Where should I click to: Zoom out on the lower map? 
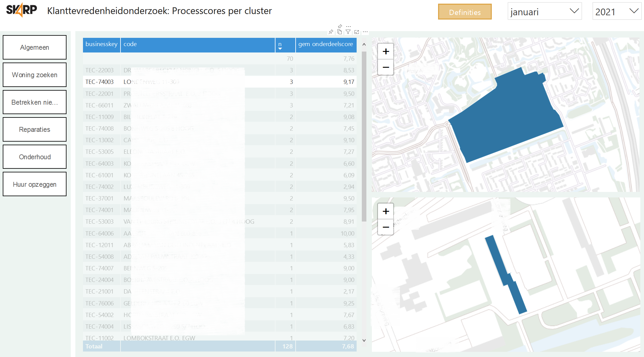point(386,227)
